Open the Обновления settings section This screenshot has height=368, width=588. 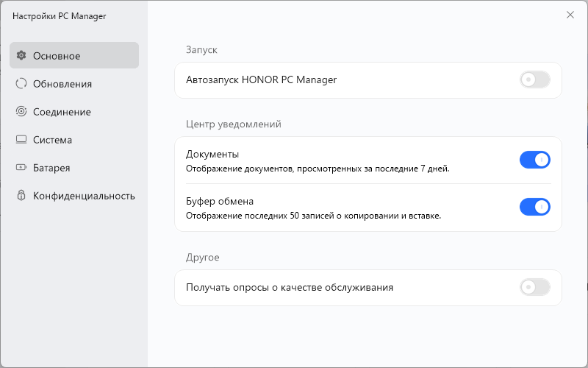click(62, 84)
